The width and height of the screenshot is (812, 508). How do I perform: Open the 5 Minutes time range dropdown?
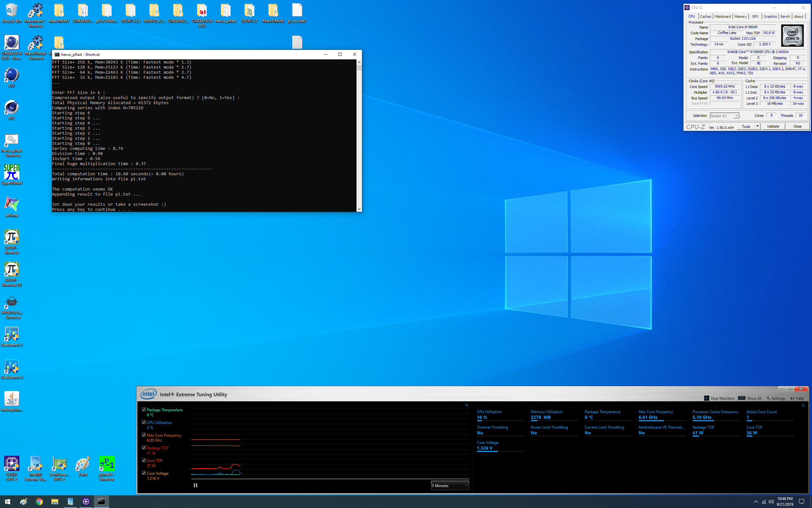[450, 485]
